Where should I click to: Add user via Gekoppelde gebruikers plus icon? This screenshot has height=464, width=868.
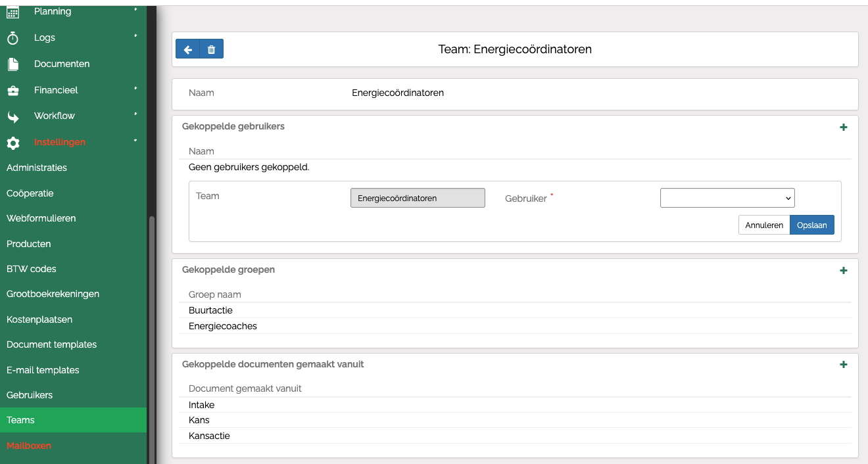844,127
